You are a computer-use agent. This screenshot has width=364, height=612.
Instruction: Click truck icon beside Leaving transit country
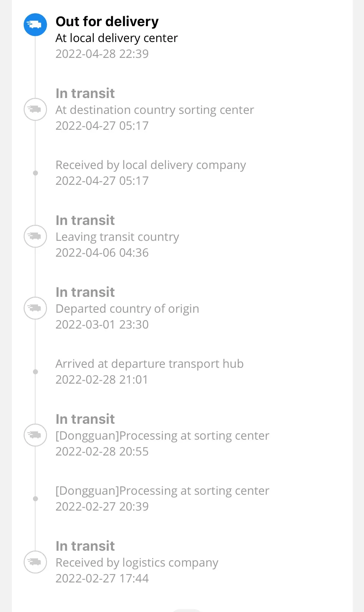[35, 236]
